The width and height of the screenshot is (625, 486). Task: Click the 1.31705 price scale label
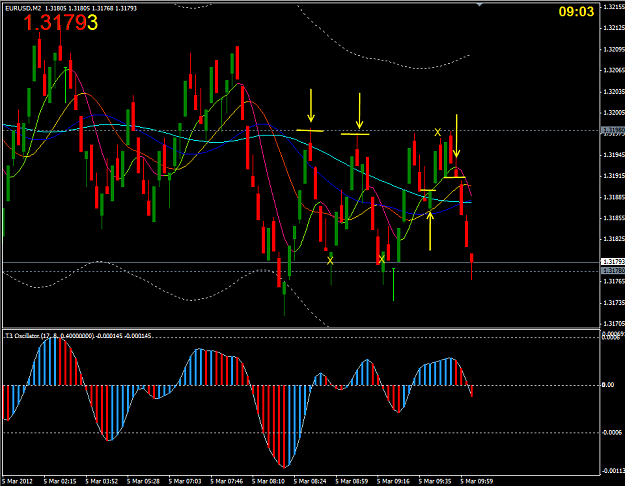click(614, 324)
